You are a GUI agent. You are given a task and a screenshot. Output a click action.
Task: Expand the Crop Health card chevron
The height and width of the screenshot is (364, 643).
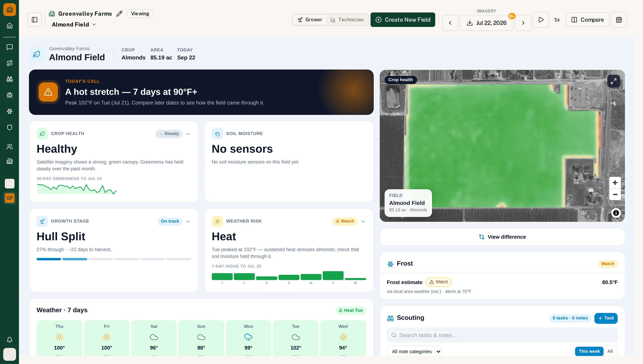click(188, 134)
